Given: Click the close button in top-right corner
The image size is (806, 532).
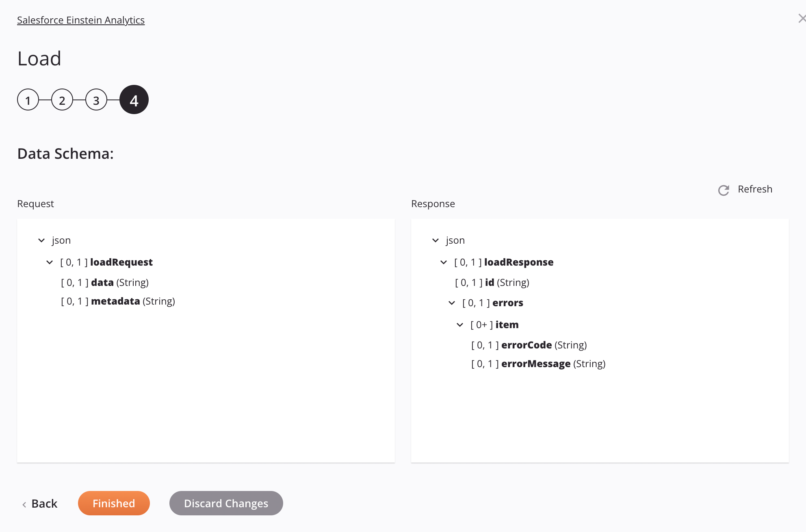Looking at the screenshot, I should pyautogui.click(x=802, y=18).
